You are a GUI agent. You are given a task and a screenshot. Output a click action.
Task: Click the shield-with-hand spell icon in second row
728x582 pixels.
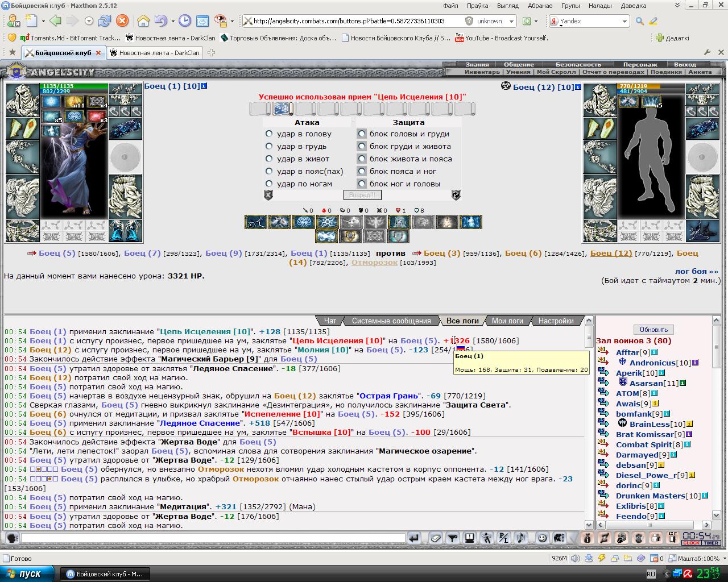point(351,236)
